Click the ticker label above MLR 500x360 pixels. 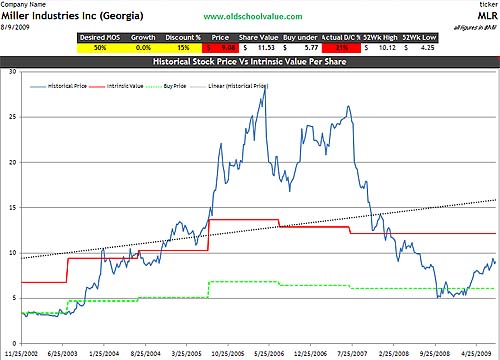click(489, 4)
